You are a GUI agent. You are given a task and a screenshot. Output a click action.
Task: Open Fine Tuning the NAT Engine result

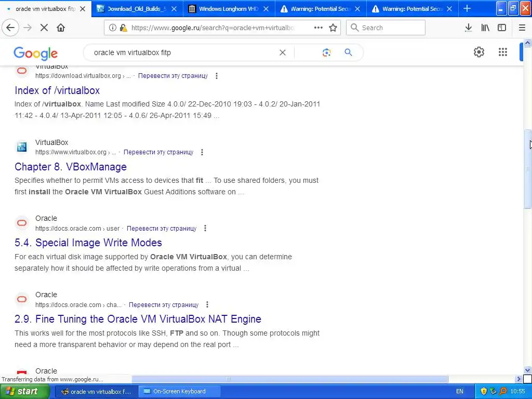(138, 320)
